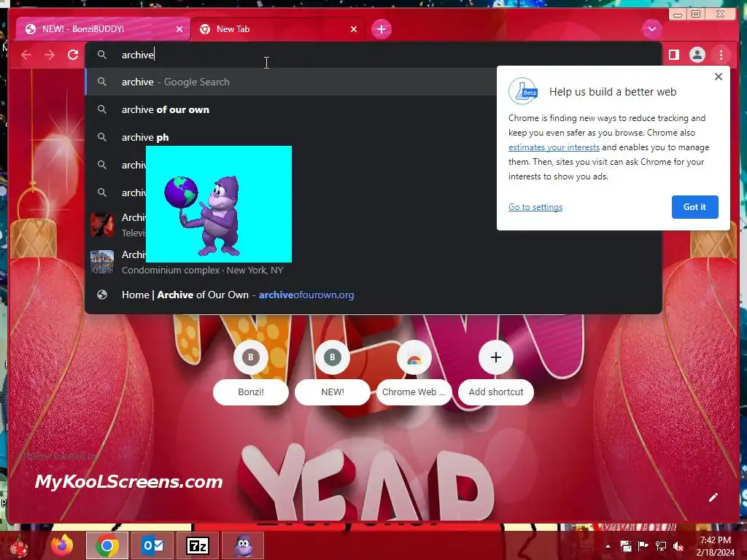Open 7-Zip from the taskbar
The image size is (747, 560).
pyautogui.click(x=198, y=545)
